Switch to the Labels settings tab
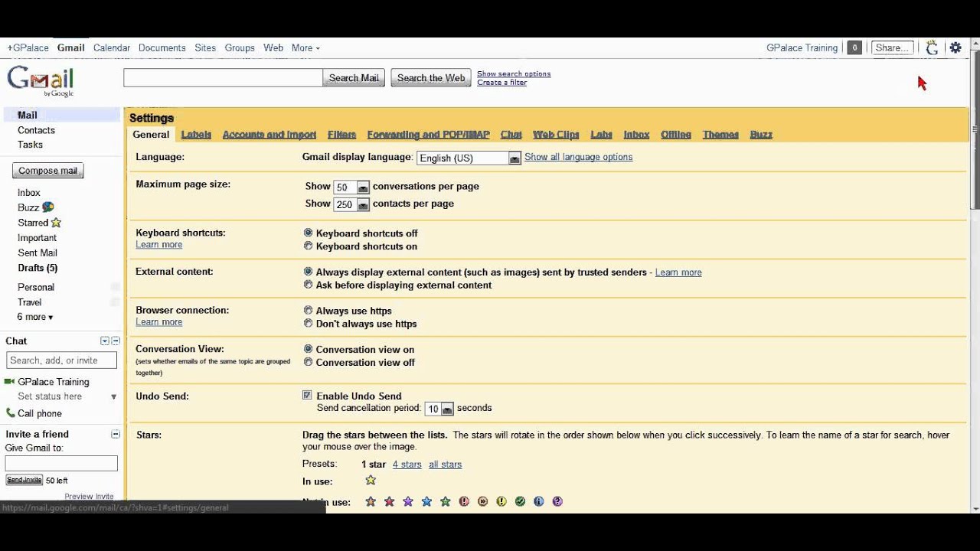Image resolution: width=980 pixels, height=551 pixels. coord(196,135)
